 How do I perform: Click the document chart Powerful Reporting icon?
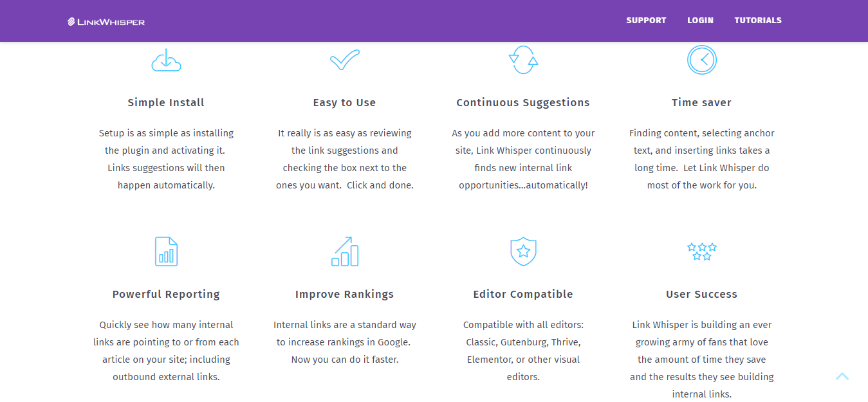(166, 251)
